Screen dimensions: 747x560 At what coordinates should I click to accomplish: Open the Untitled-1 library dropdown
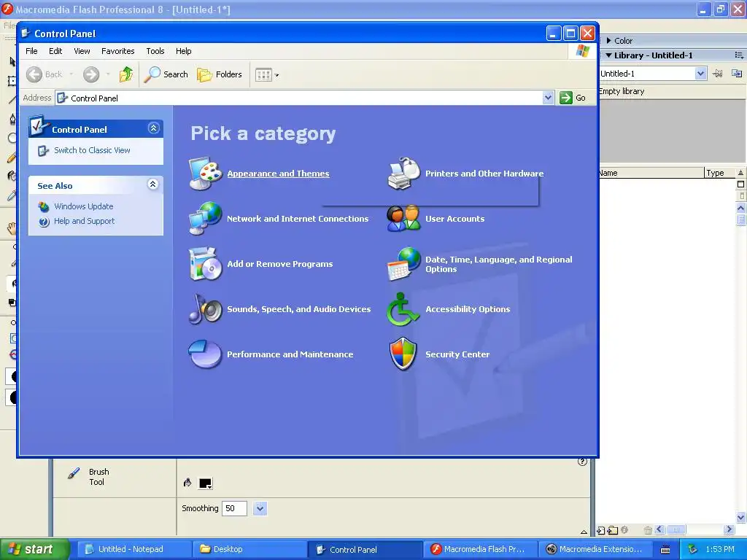[700, 74]
